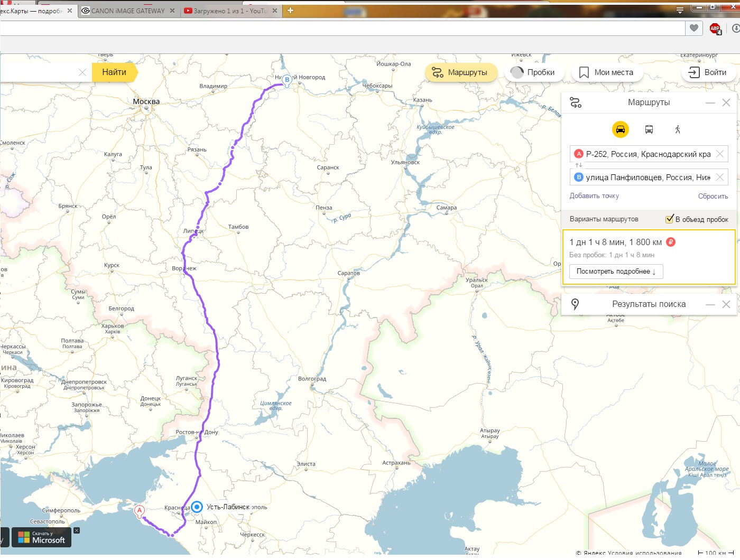This screenshot has height=560, width=740.
Task: Open Мои места bookmarks
Action: 607,72
